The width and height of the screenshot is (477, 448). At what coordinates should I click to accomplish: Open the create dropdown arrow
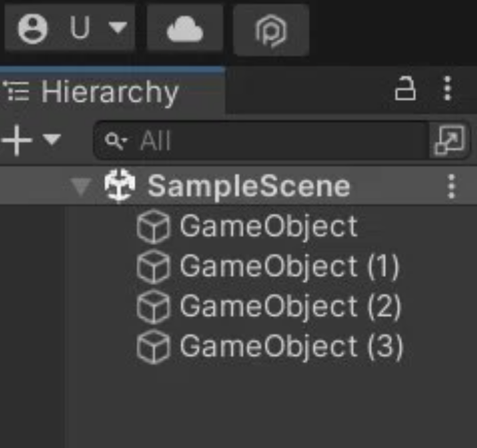click(51, 140)
